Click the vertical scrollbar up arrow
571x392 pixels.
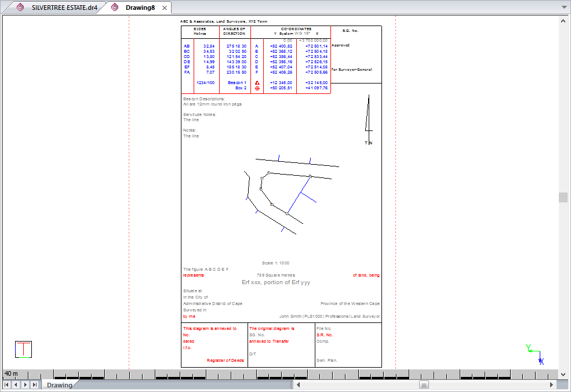coord(563,20)
